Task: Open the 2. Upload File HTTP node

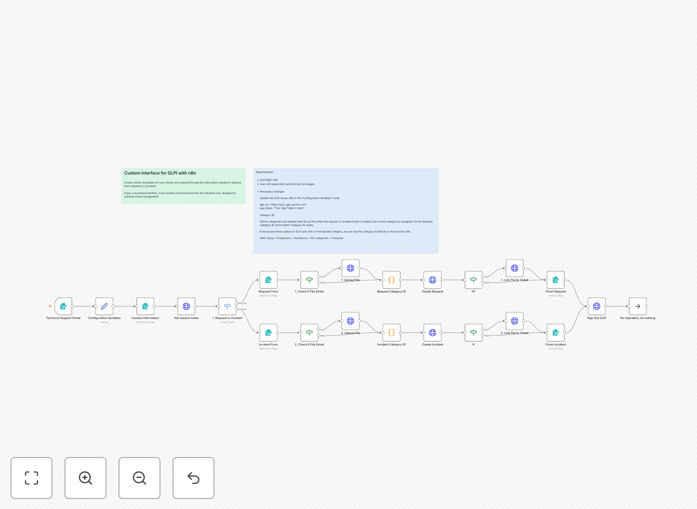Action: click(350, 321)
